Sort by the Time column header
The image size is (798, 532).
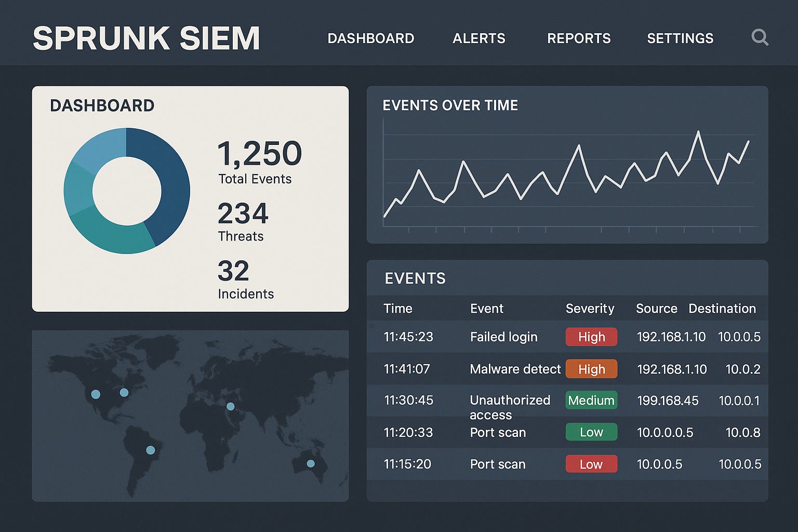[x=398, y=309]
